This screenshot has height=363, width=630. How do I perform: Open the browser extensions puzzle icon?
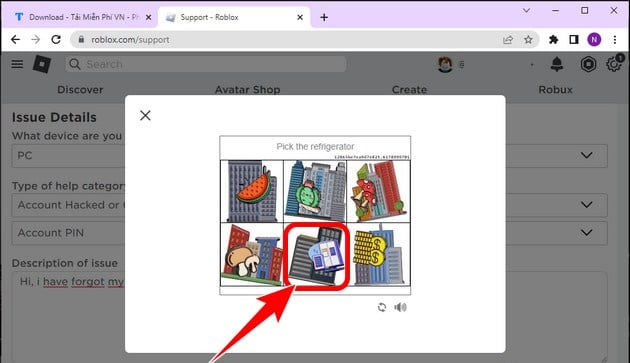(554, 40)
